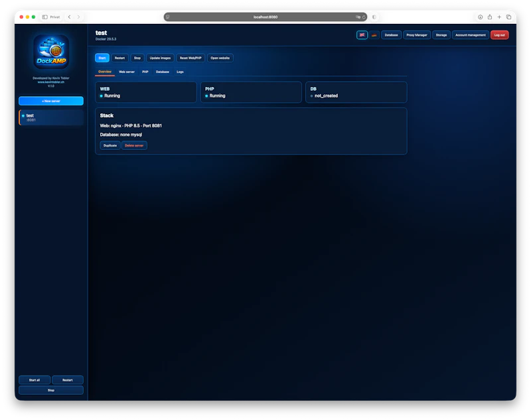Switch language to German flag

point(374,35)
